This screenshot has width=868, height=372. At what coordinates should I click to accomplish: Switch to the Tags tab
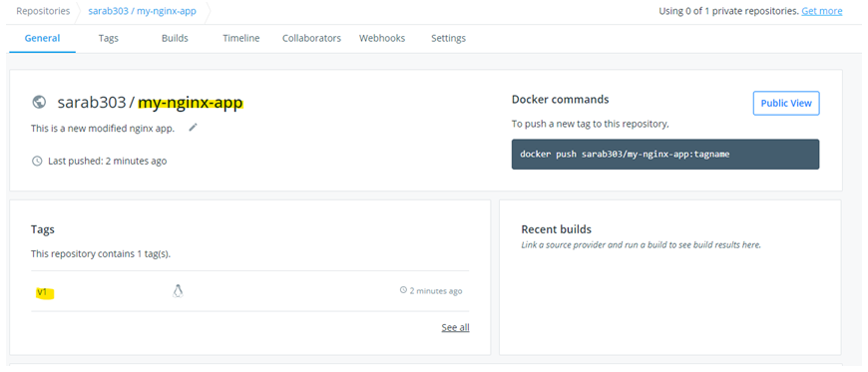(109, 38)
